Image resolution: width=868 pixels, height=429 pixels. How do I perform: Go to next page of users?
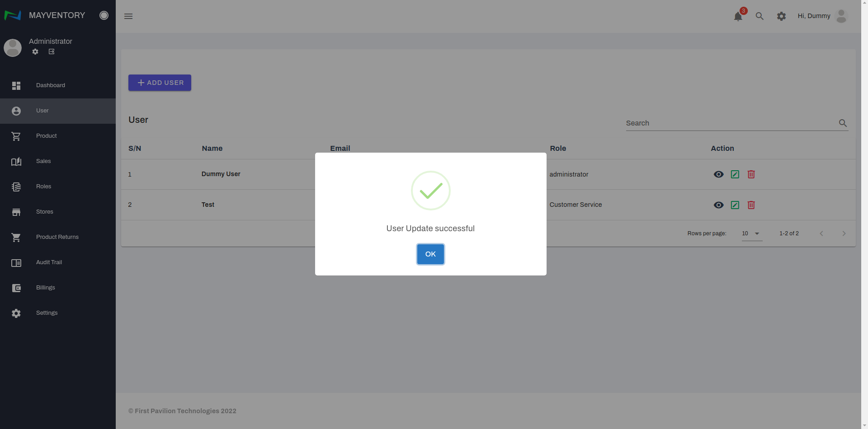(844, 233)
